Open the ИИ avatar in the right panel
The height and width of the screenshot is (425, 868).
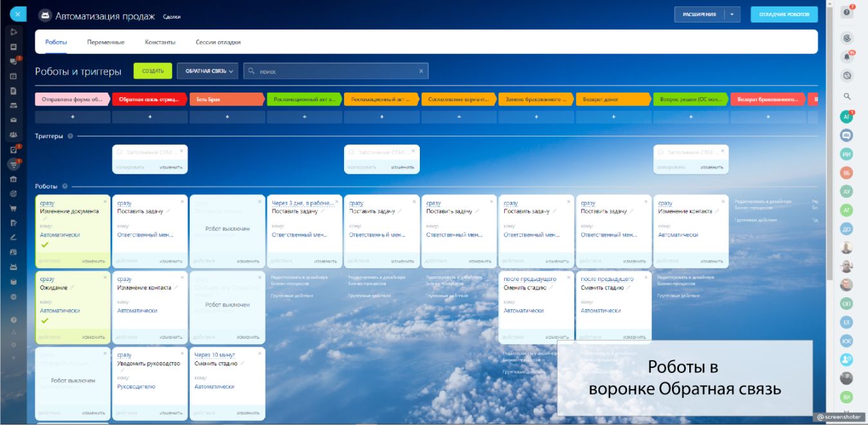click(x=847, y=154)
